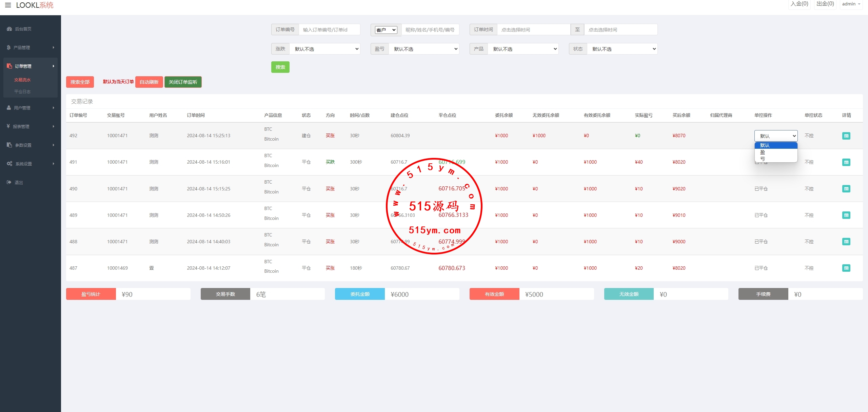Click the 后台首页 dashboard sidebar icon
The image size is (868, 412).
coord(9,29)
